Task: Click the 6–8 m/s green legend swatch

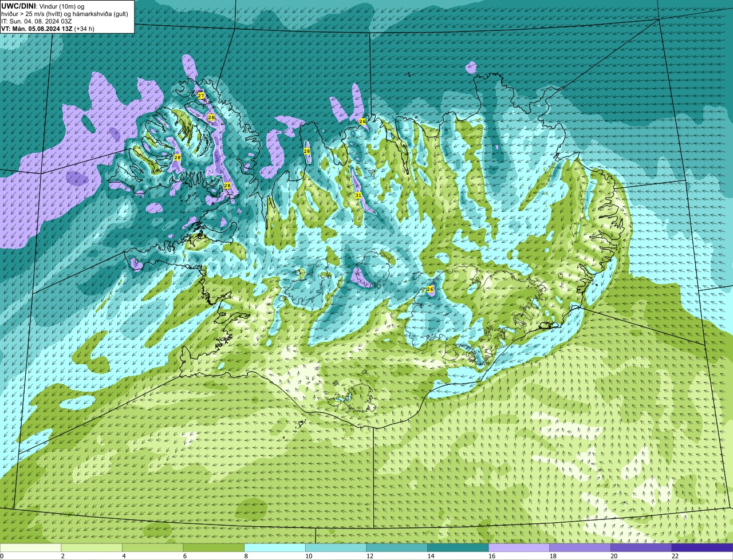Action: (x=214, y=547)
